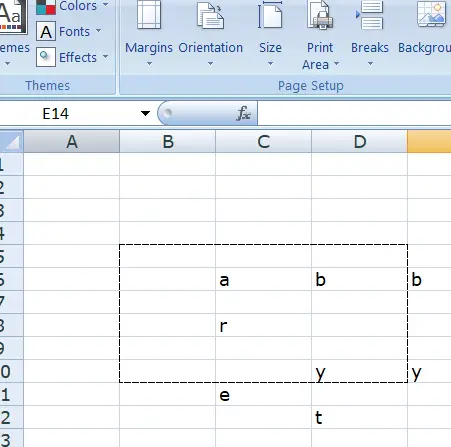
Task: Open theme Fonts icon
Action: coord(46,31)
